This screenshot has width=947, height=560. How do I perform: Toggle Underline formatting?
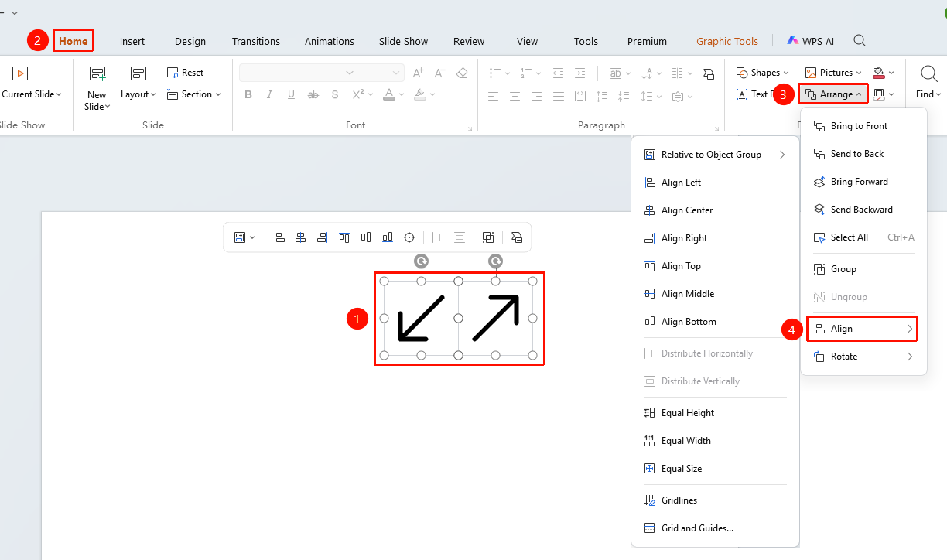pos(291,95)
